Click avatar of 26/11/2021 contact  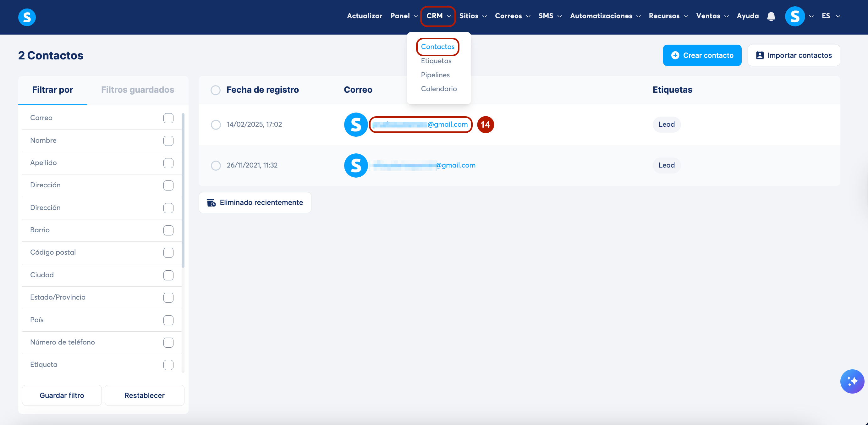point(355,165)
